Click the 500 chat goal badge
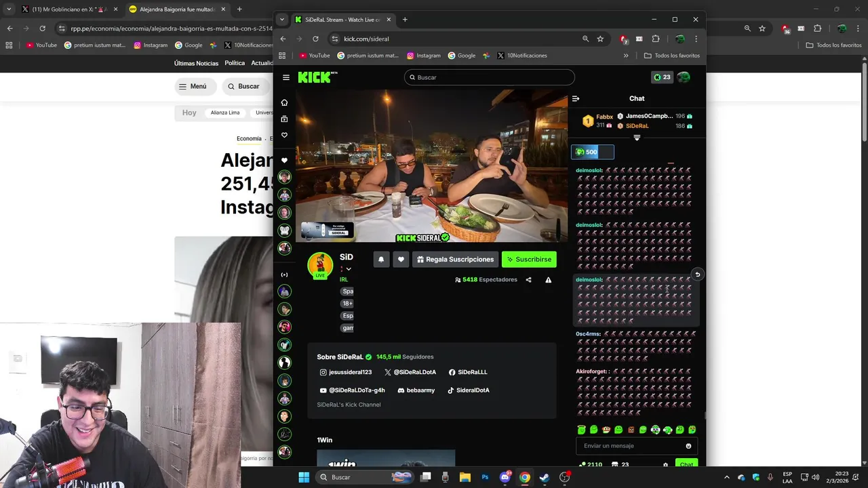The height and width of the screenshot is (488, 868). (593, 152)
